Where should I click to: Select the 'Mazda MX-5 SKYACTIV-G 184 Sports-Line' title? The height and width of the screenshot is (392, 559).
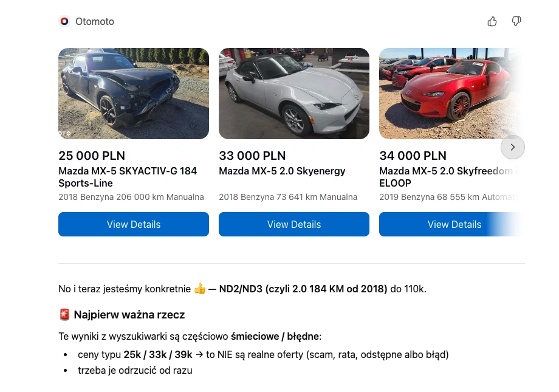(128, 177)
